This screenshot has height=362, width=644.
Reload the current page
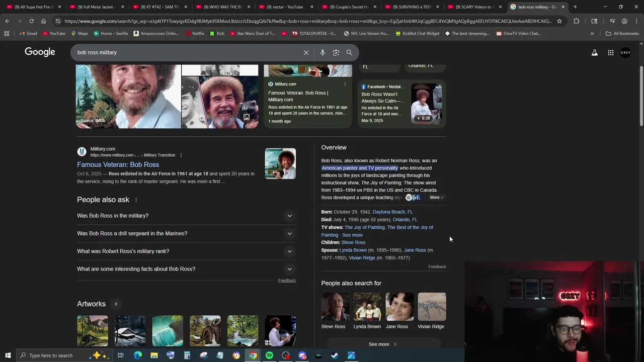coord(31,21)
